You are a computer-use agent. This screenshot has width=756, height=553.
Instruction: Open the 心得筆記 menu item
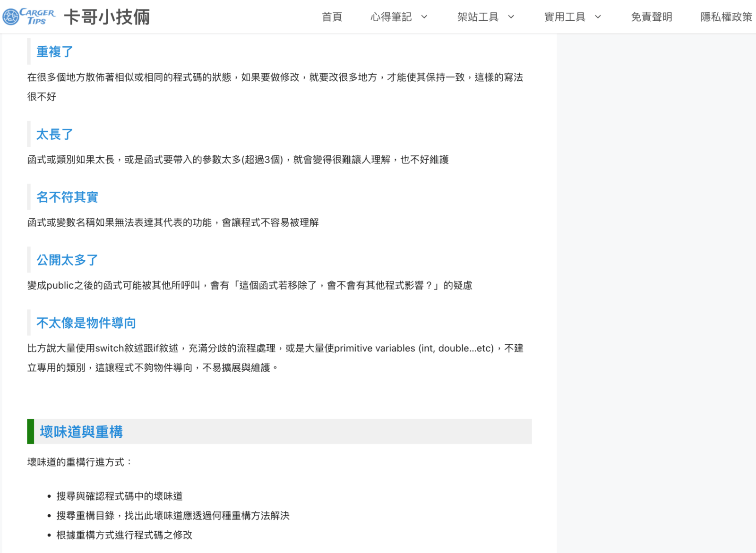391,17
